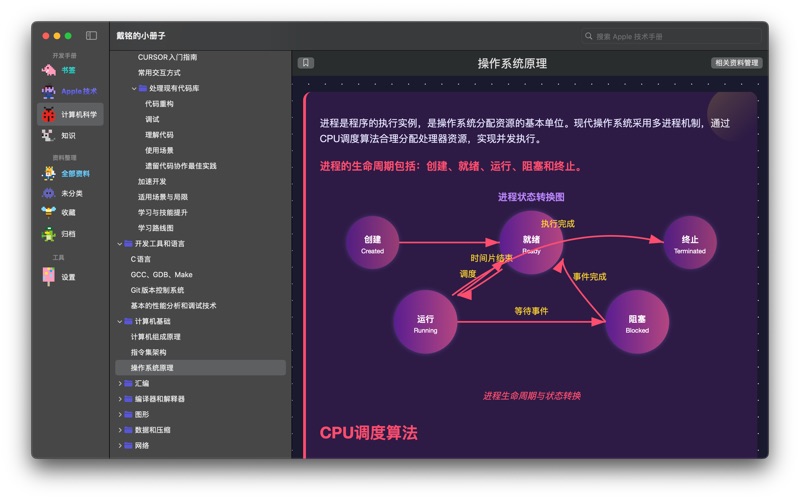Open 设置 settings
This screenshot has height=500, width=800.
pyautogui.click(x=68, y=277)
